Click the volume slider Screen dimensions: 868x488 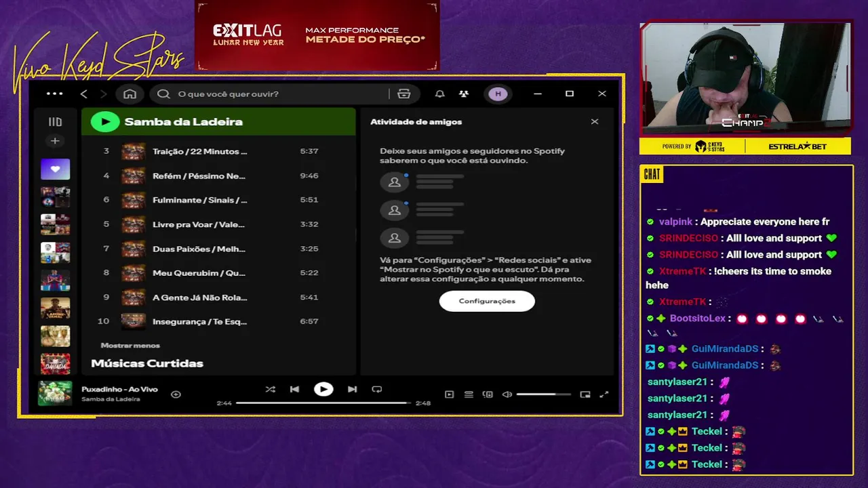[543, 394]
